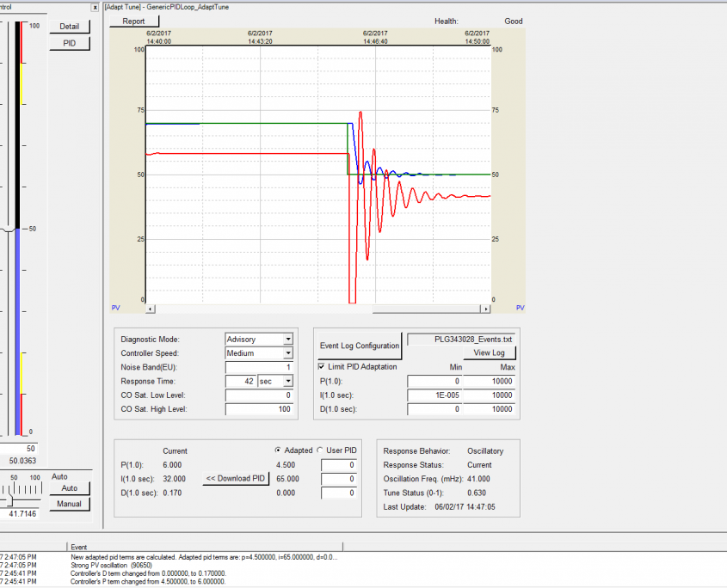The width and height of the screenshot is (727, 588).
Task: Switch controller to Auto mode
Action: 69,488
